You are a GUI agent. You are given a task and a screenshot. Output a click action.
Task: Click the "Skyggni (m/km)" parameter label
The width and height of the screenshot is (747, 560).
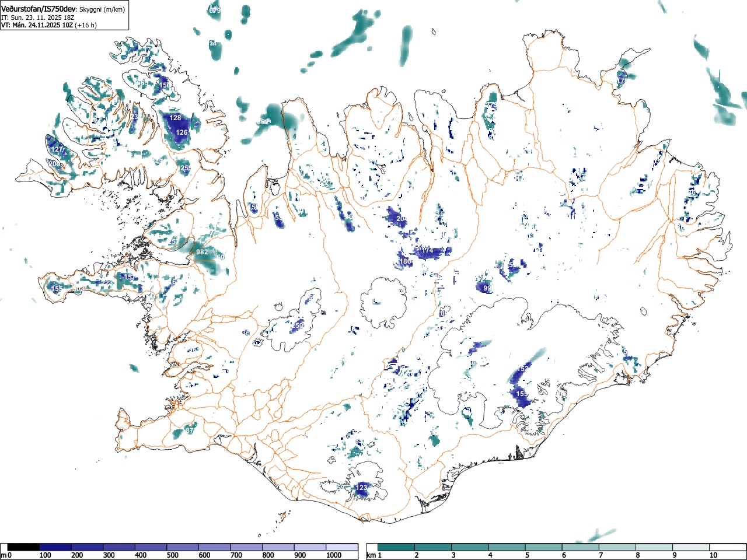[x=103, y=9]
